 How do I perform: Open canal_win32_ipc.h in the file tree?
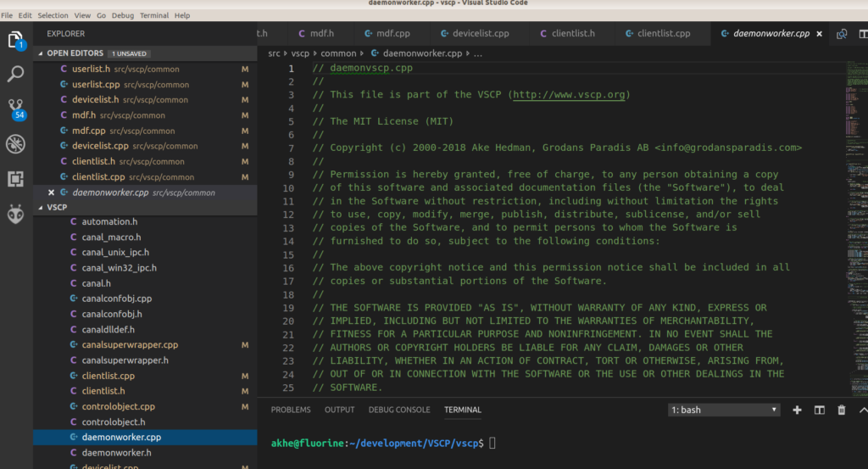pyautogui.click(x=145, y=267)
